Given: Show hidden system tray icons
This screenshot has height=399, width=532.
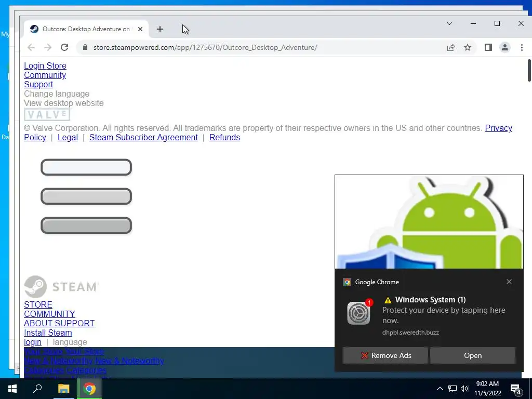Looking at the screenshot, I should [x=440, y=389].
